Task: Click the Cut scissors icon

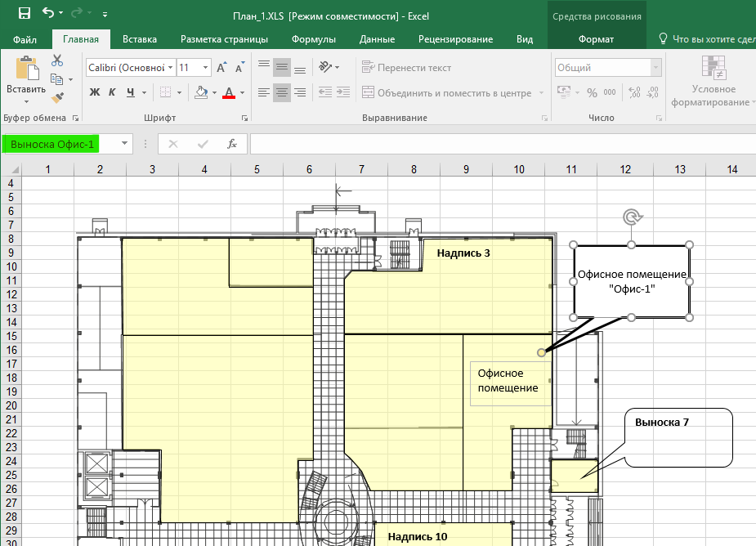Action: pyautogui.click(x=57, y=60)
